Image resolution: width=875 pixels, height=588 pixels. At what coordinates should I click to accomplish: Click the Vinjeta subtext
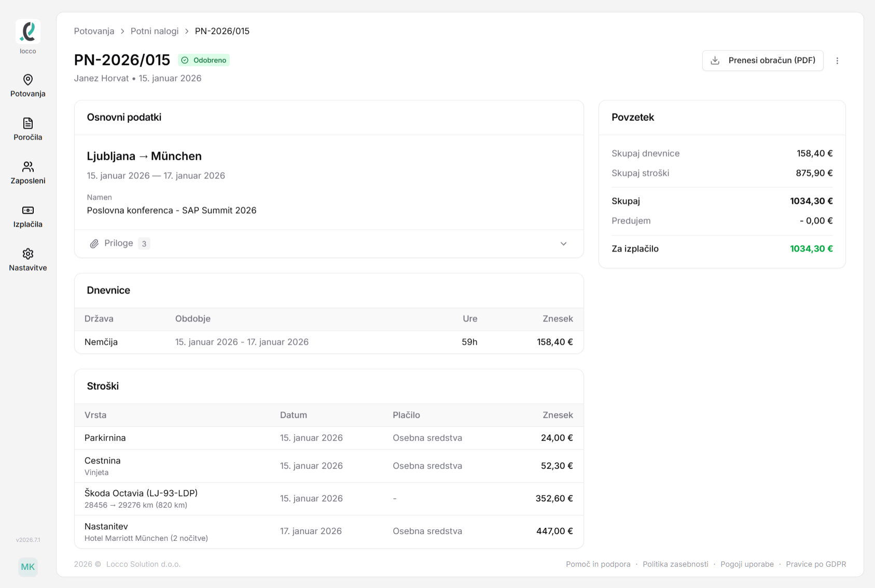[x=96, y=473]
